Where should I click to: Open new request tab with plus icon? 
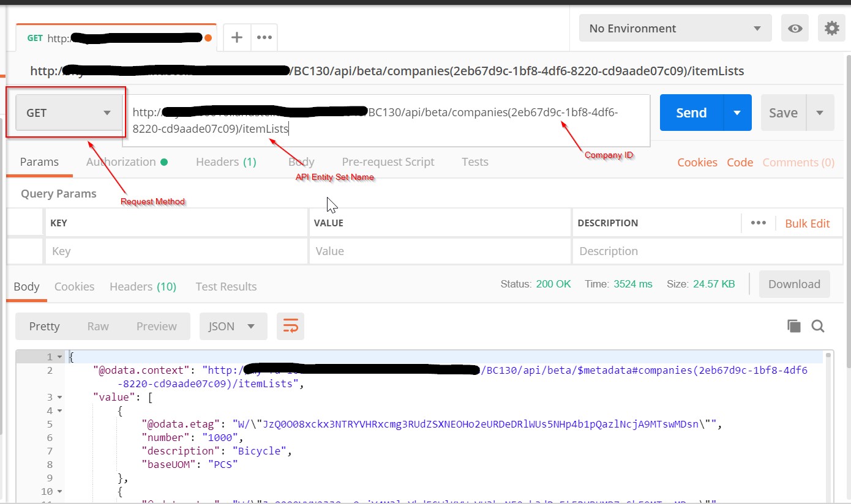point(237,37)
